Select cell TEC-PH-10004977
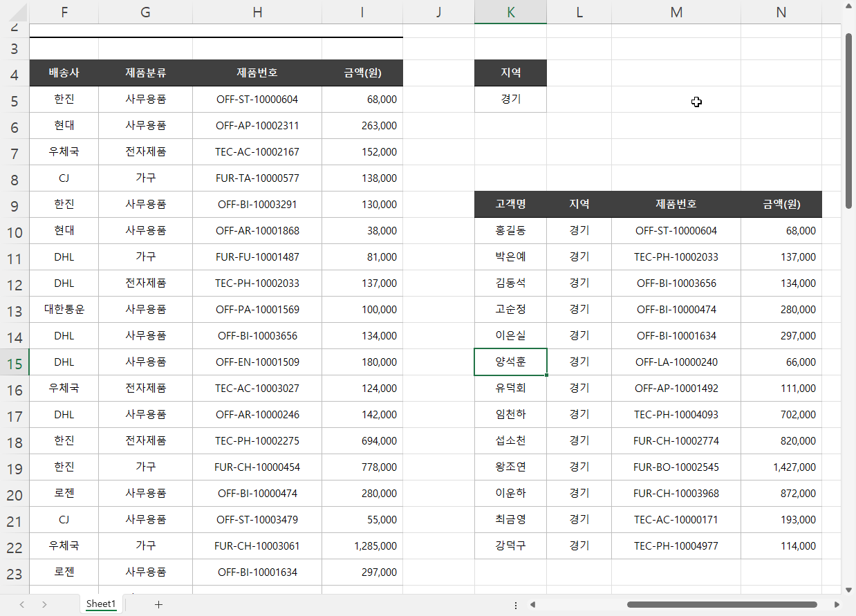 676,546
